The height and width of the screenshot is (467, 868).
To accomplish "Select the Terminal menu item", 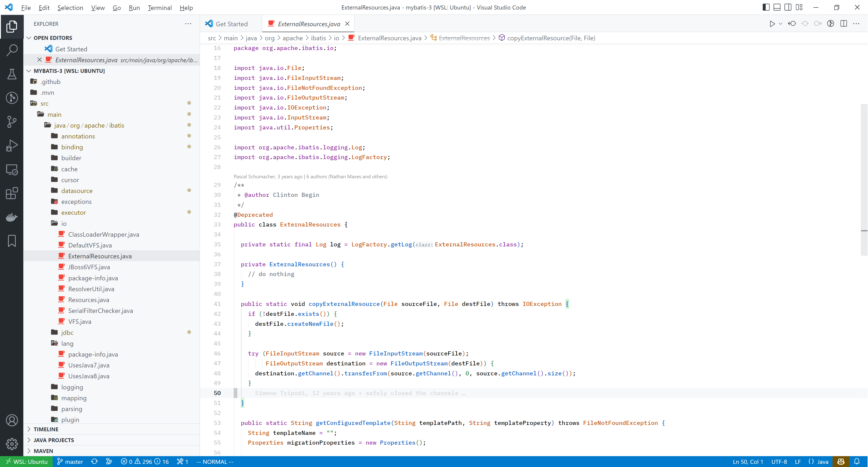I will (x=159, y=7).
